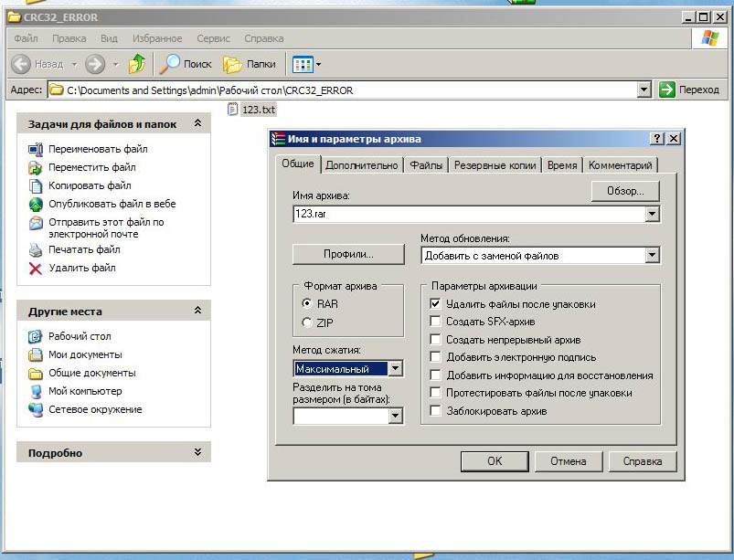The image size is (734, 560).
Task: Click the Windows flag logo in Explorer
Action: click(x=709, y=38)
